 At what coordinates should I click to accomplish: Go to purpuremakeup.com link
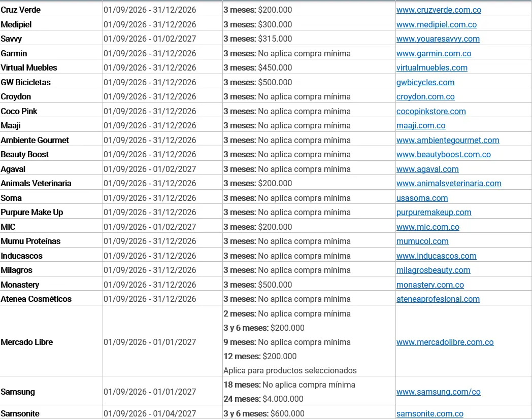pos(434,212)
